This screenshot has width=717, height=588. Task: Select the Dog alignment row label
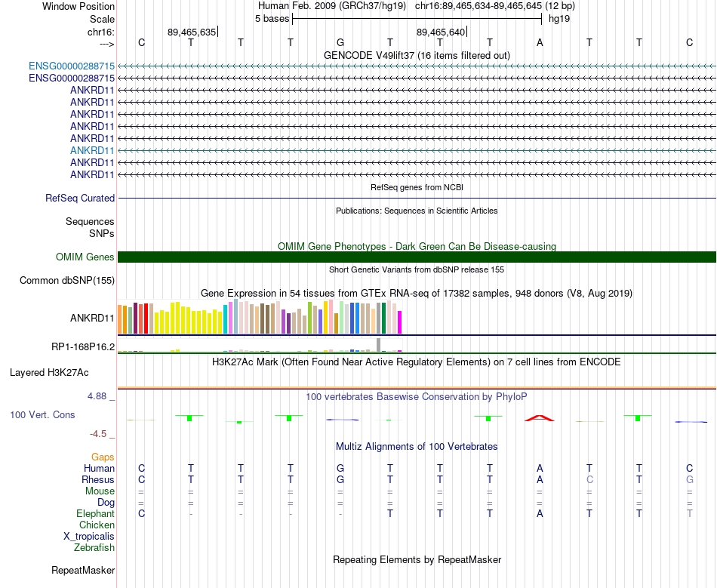point(106,503)
